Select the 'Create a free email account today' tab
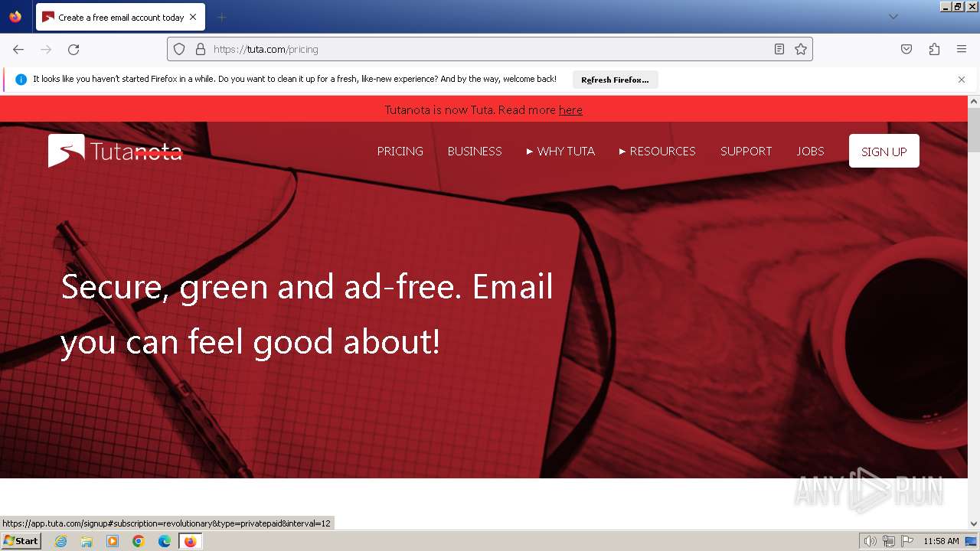980x551 pixels. [119, 17]
